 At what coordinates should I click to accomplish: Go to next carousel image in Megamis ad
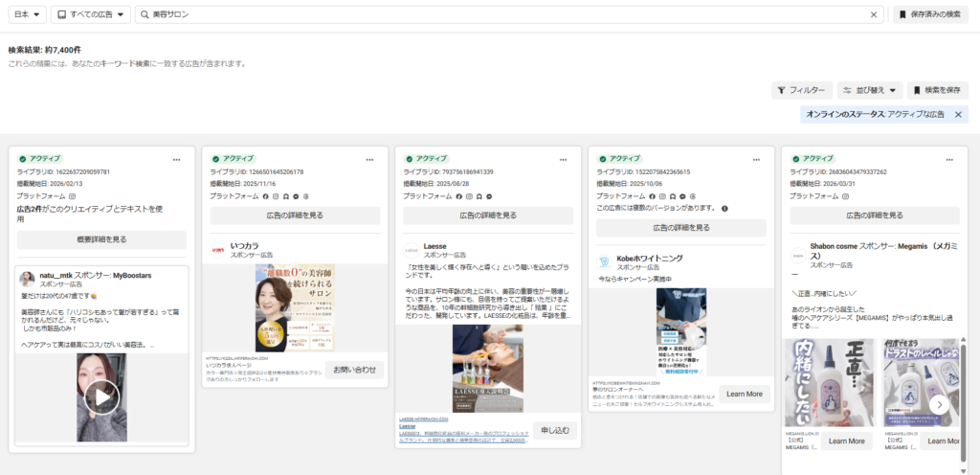point(941,404)
